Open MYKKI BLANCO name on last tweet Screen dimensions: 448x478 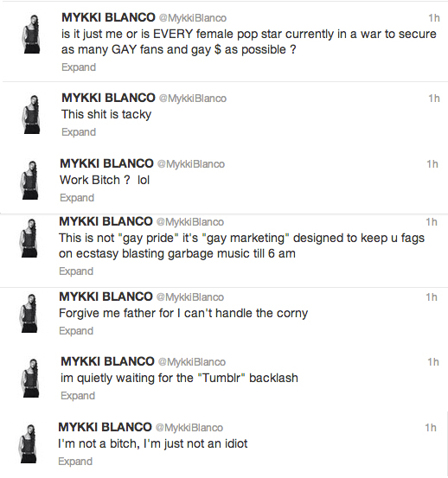105,427
